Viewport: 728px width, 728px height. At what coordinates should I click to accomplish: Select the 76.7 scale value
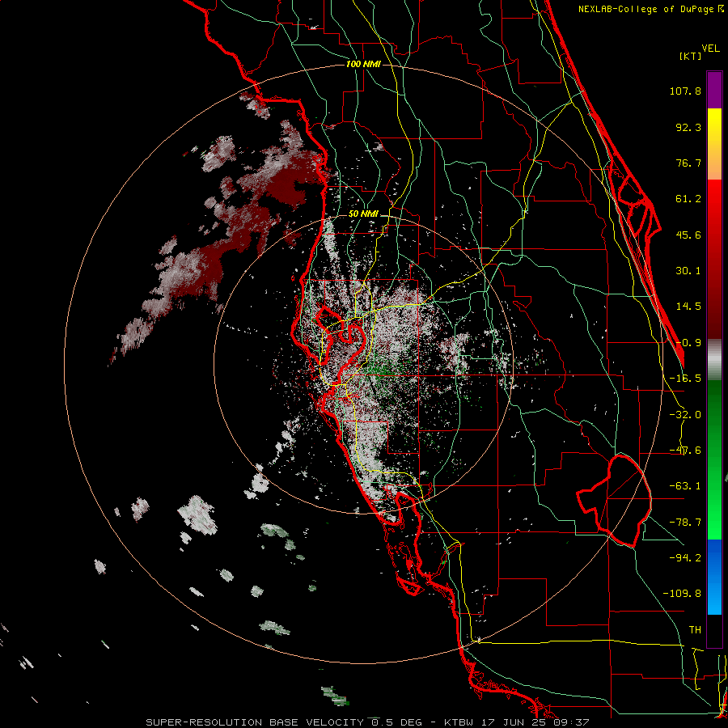coord(688,163)
